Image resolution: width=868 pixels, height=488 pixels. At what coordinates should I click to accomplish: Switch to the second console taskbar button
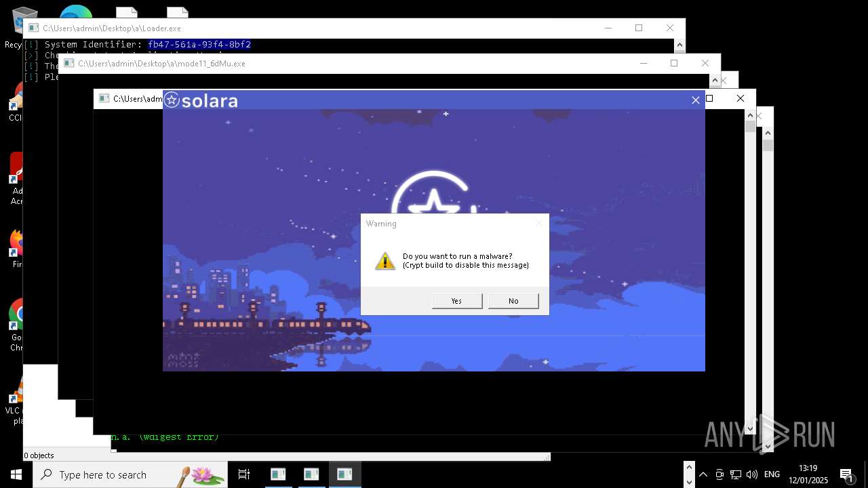tap(311, 474)
